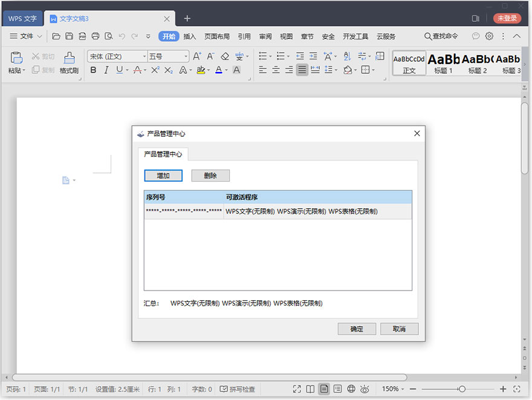This screenshot has width=532, height=400.
Task: Select the subscript formatting icon
Action: pos(167,70)
